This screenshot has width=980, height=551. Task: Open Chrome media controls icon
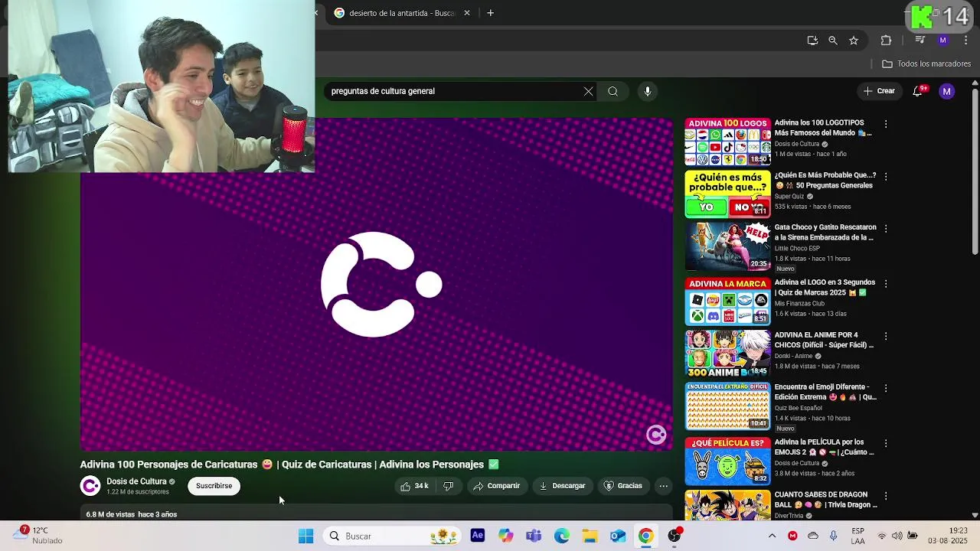(920, 41)
